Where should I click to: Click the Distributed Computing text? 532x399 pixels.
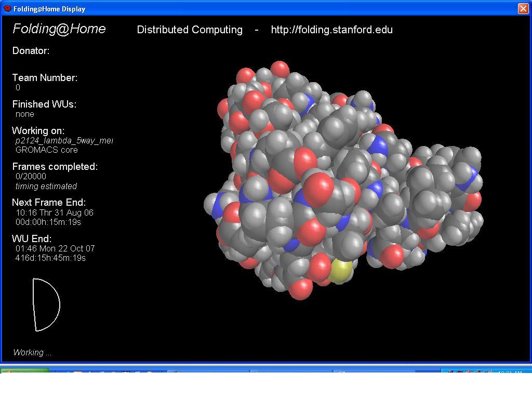[190, 30]
